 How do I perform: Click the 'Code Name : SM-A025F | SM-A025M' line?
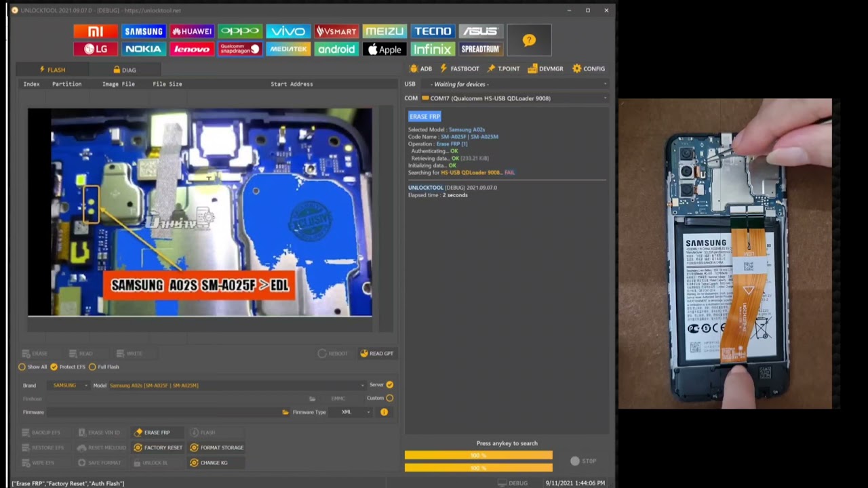click(453, 137)
